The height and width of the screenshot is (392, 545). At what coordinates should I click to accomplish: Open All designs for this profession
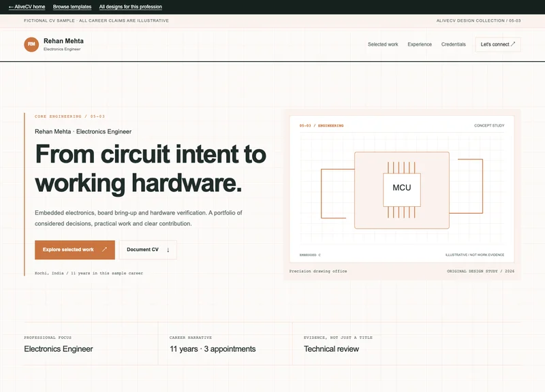coord(130,7)
